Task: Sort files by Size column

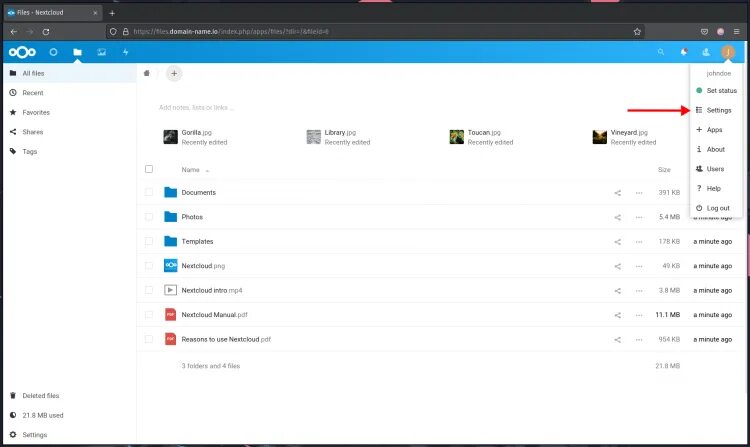Action: point(664,170)
